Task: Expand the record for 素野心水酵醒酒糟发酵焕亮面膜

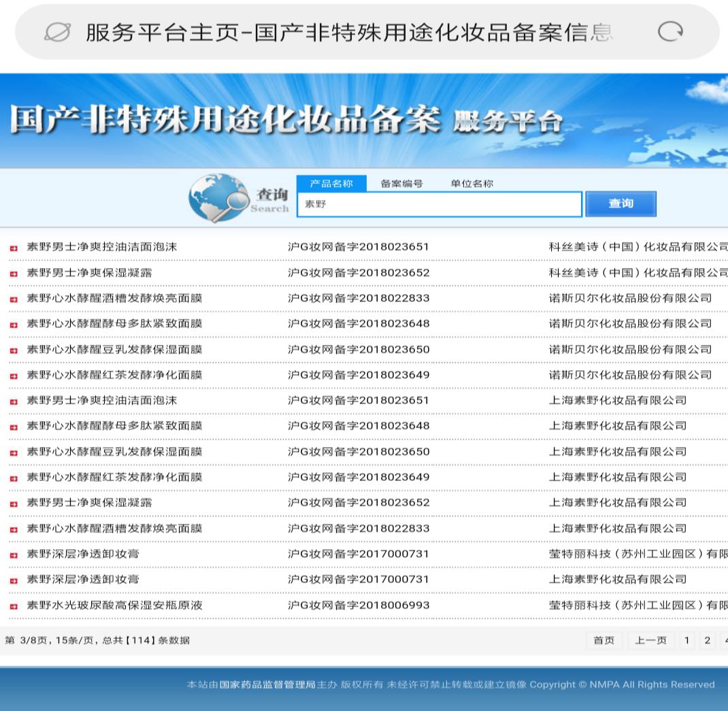Action: point(14,298)
